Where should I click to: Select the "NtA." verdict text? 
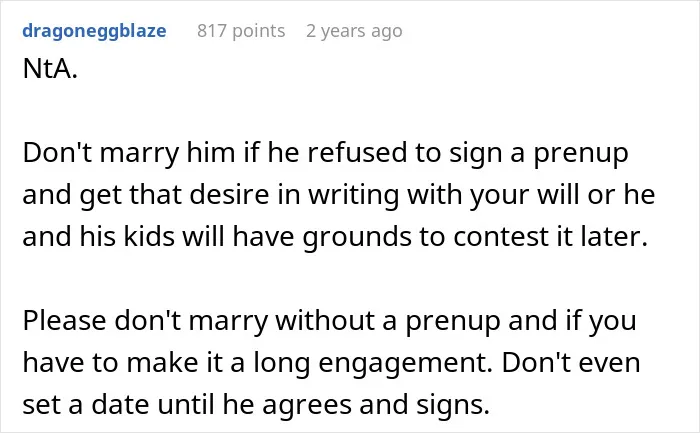[50, 69]
